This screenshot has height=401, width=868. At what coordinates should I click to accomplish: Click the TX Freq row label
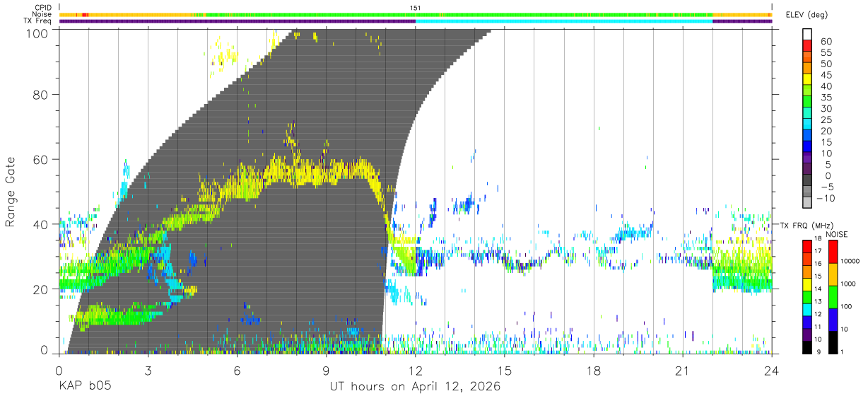[38, 21]
